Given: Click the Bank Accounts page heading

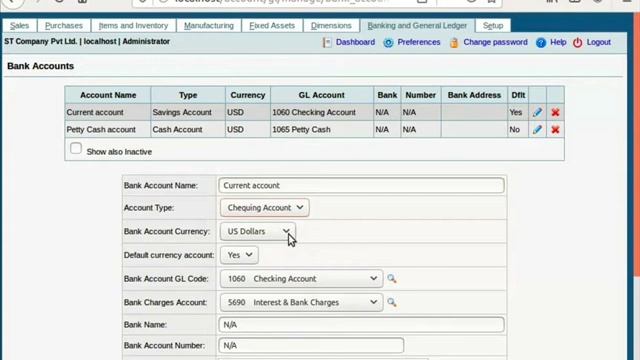Looking at the screenshot, I should click(40, 66).
